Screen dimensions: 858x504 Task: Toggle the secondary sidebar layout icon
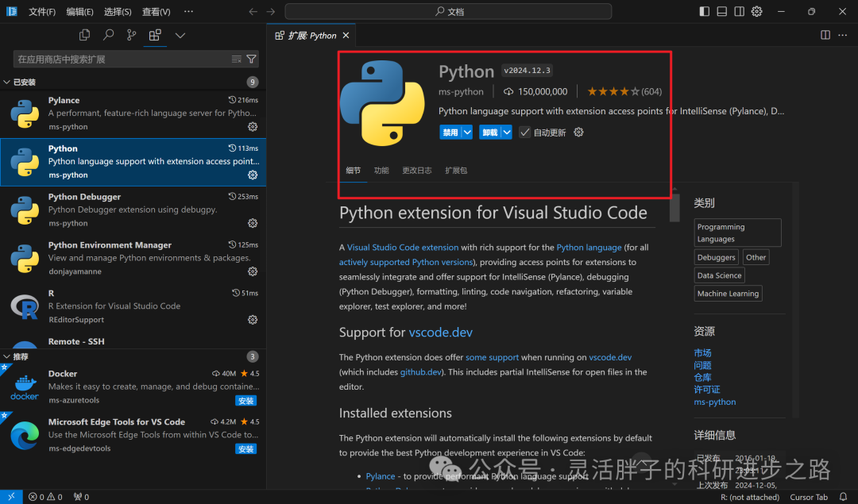[740, 11]
